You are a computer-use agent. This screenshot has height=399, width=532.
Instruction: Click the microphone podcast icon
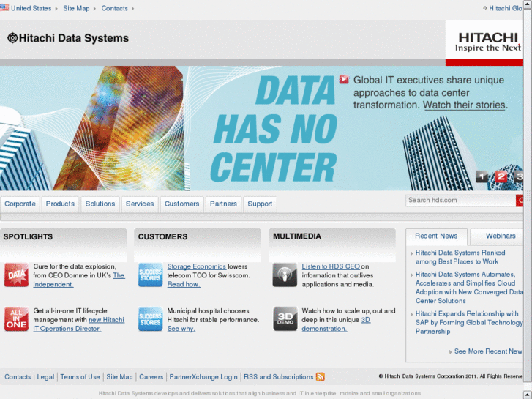285,275
